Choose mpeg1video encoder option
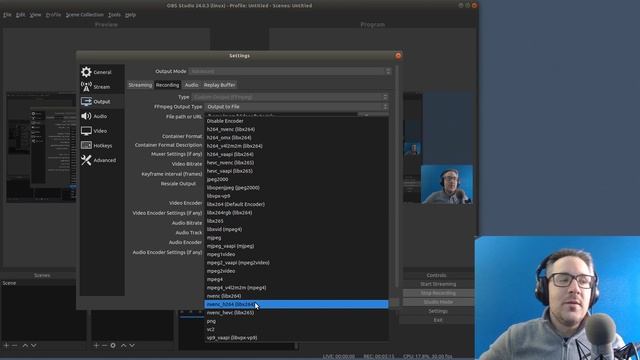The height and width of the screenshot is (360, 640). pyautogui.click(x=296, y=254)
